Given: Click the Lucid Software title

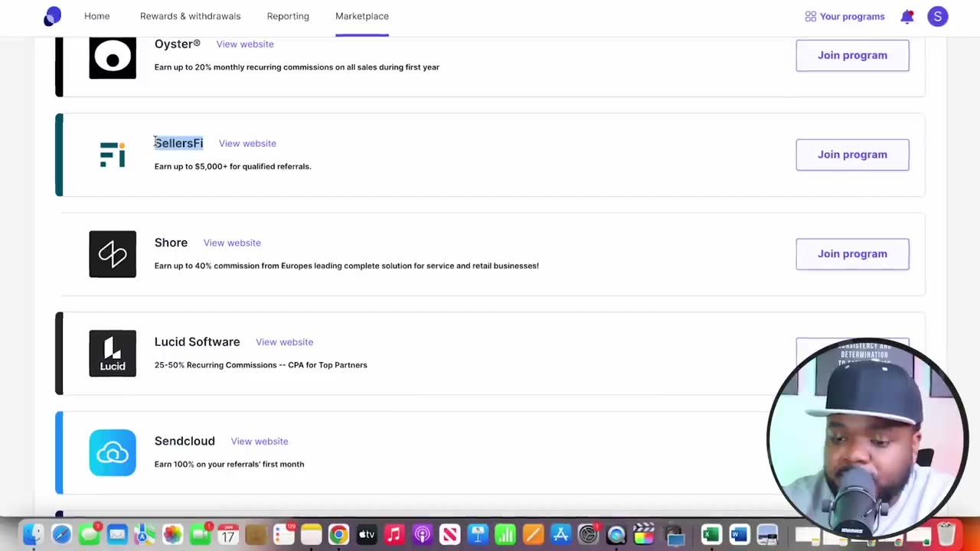Looking at the screenshot, I should click(197, 342).
